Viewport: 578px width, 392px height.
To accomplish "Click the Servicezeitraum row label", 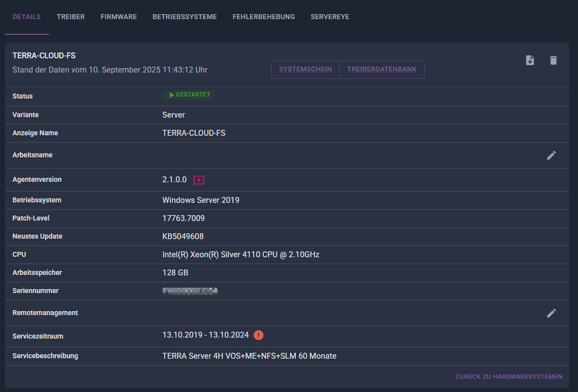I will (38, 336).
